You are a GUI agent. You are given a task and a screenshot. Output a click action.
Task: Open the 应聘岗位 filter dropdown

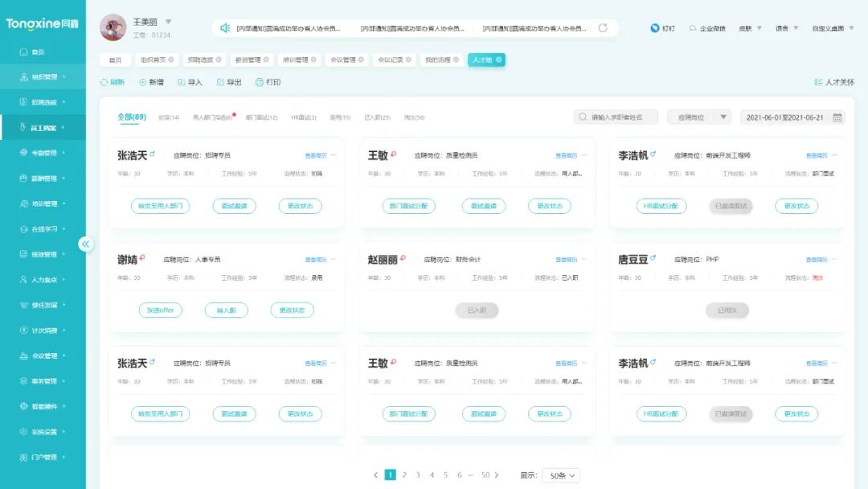pyautogui.click(x=700, y=117)
